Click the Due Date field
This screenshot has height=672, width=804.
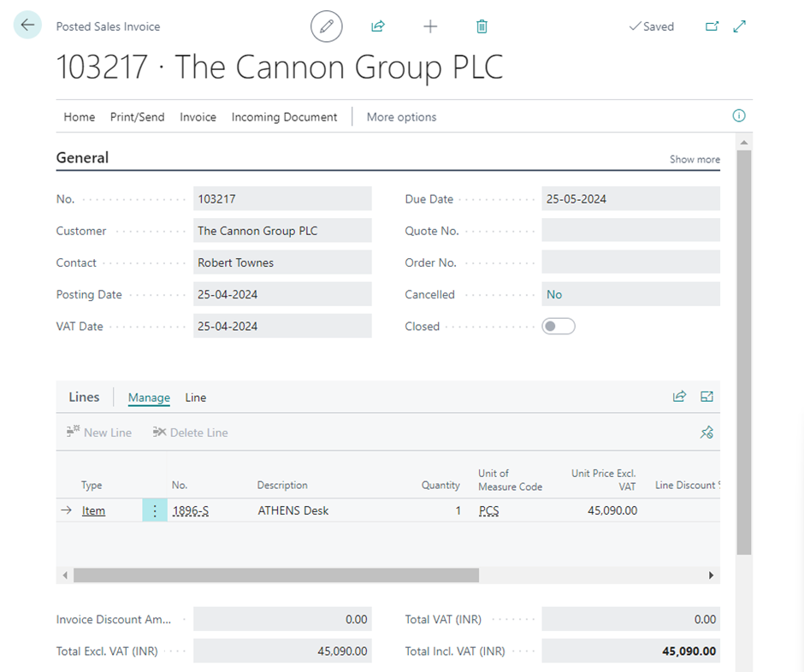click(x=630, y=199)
